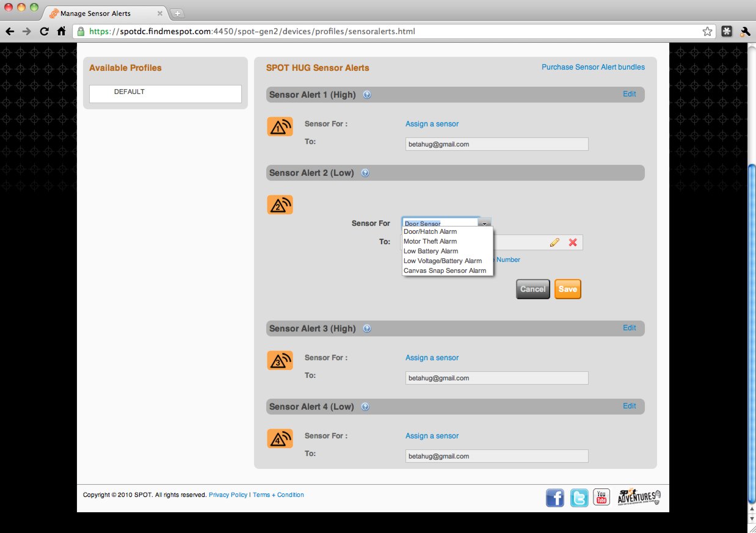Click the email field under Sensor Alert 1
The image size is (756, 533).
[x=496, y=144]
